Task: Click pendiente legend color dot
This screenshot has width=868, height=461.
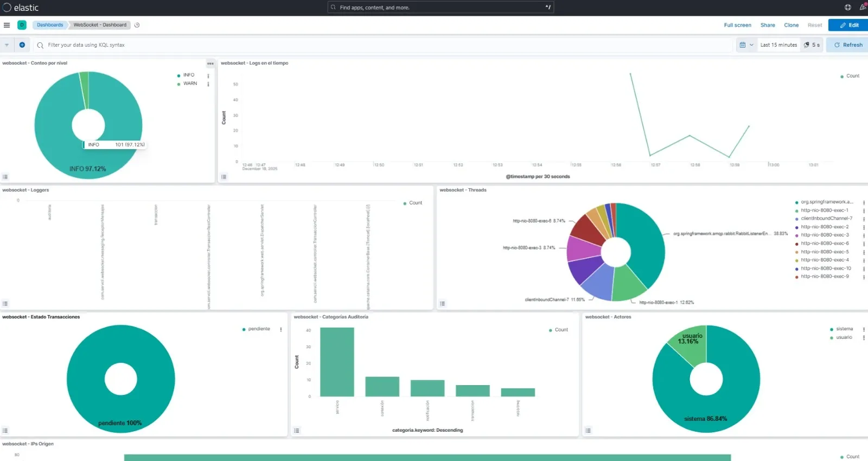Action: [x=244, y=330]
